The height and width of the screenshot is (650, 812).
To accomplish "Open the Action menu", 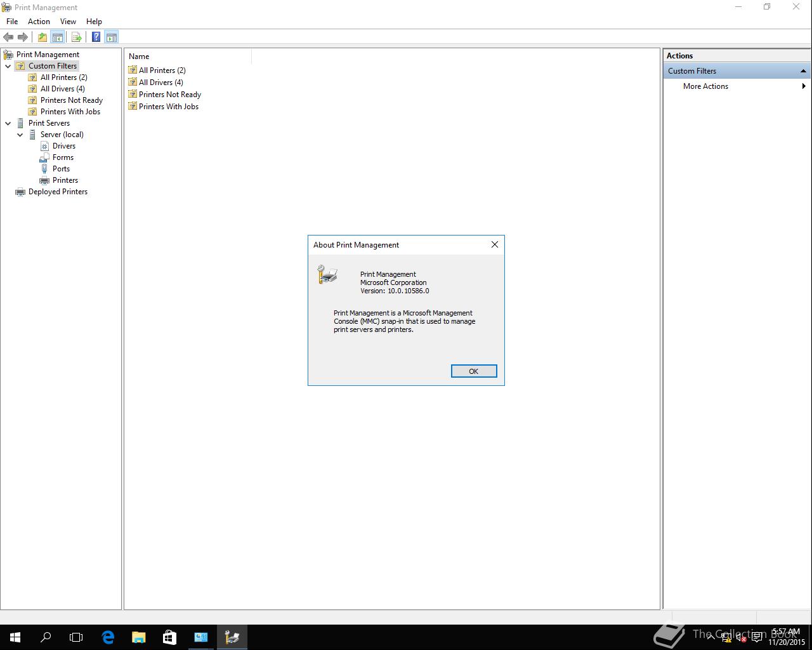I will (39, 21).
